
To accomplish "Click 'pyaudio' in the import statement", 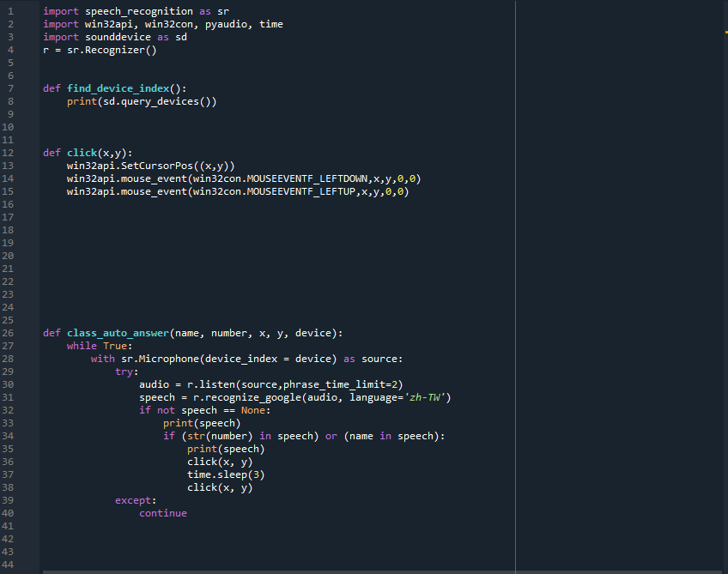I will click(x=226, y=25).
